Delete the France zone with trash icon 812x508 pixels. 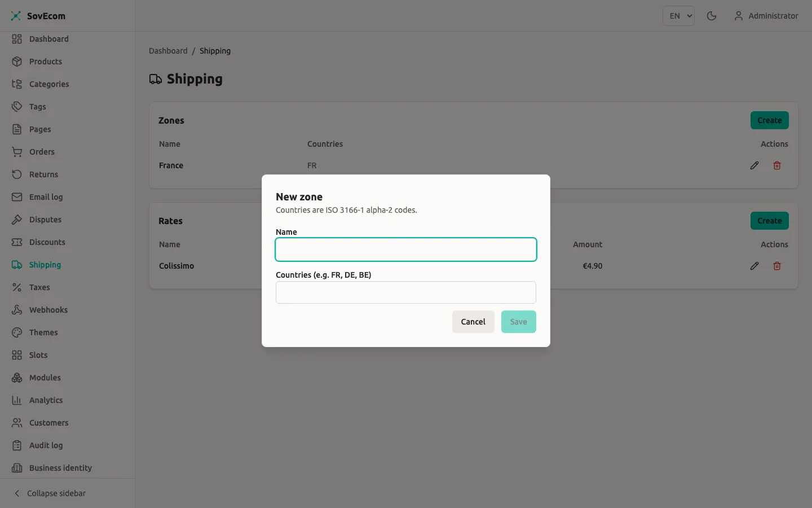(x=777, y=165)
